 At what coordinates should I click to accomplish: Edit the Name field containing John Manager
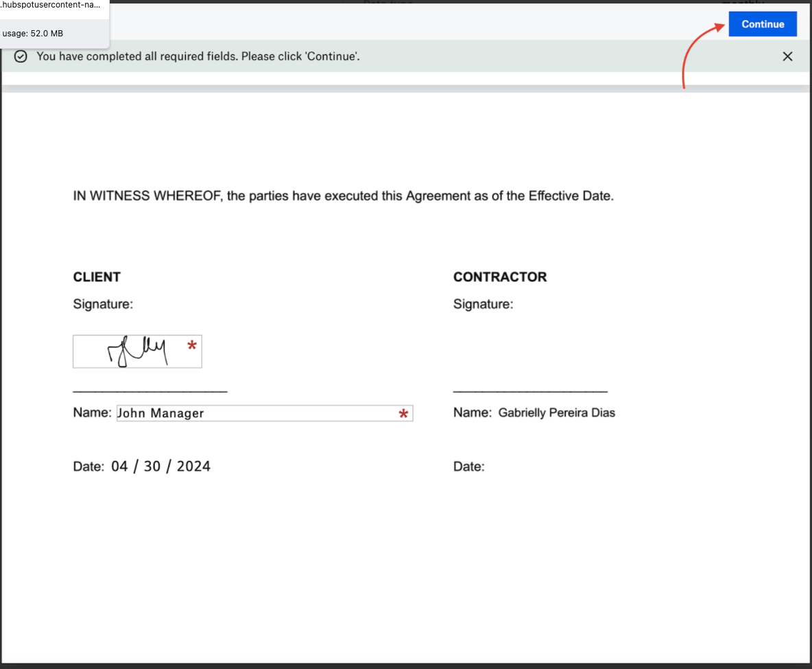point(265,413)
